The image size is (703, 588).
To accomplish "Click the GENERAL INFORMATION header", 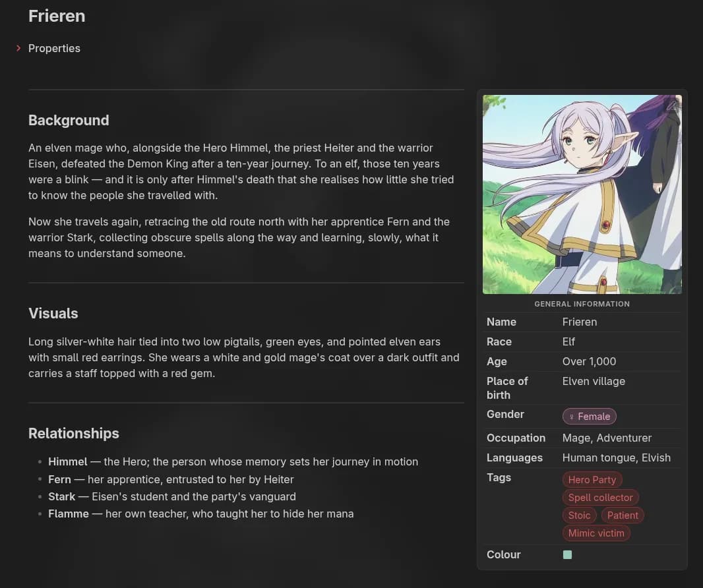I will click(582, 304).
